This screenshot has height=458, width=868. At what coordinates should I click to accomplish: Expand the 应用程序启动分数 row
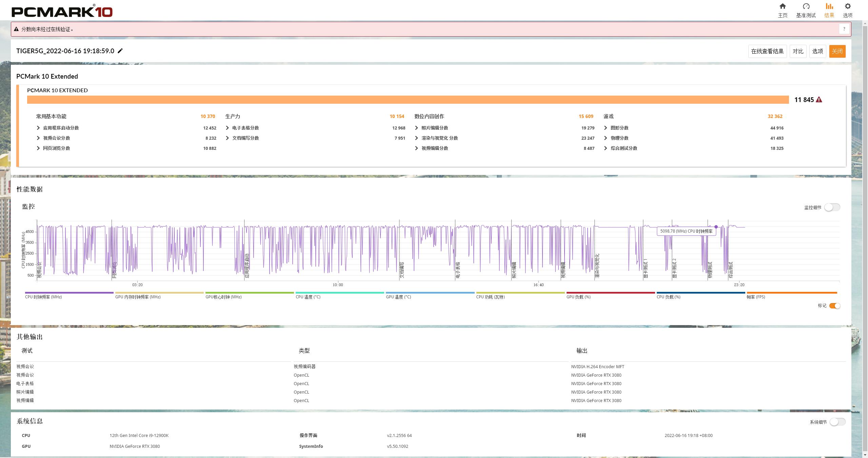38,128
